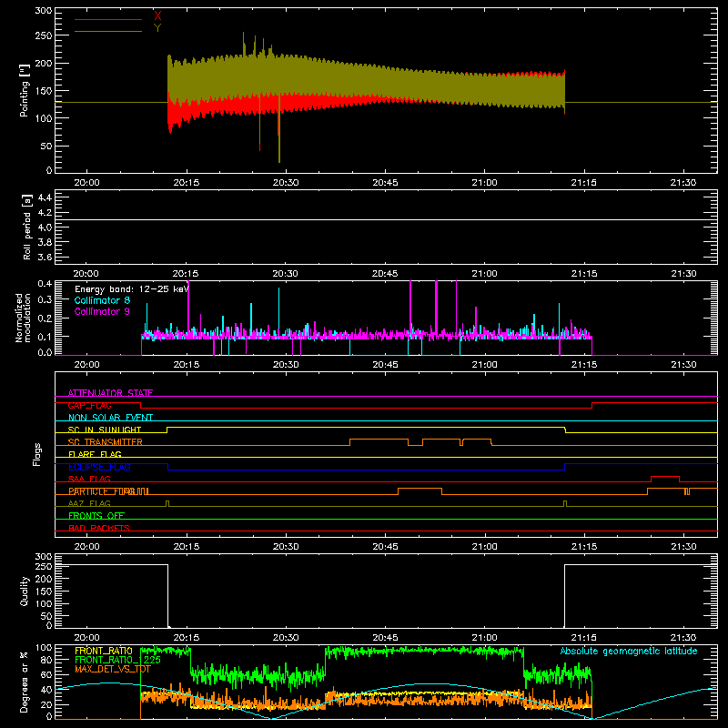Click 20:00 time label under Quality plot

tap(86, 638)
